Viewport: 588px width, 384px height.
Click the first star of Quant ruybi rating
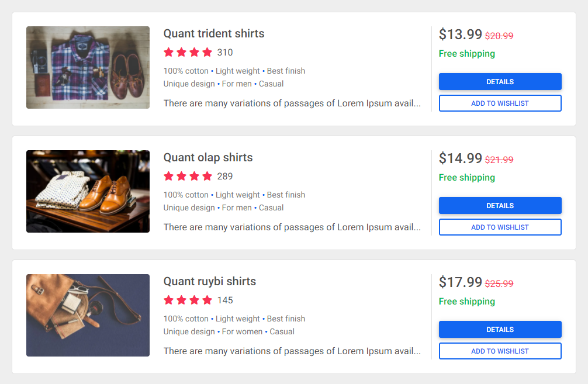pyautogui.click(x=168, y=300)
